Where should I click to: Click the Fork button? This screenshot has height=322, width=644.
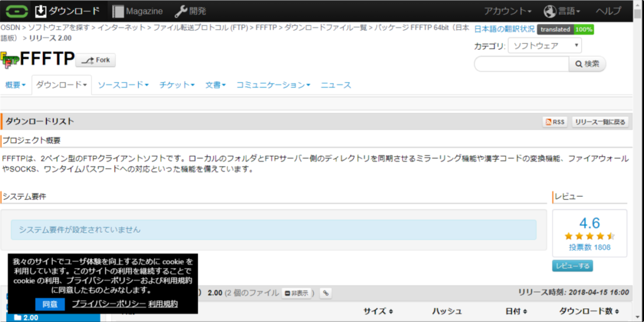click(96, 60)
